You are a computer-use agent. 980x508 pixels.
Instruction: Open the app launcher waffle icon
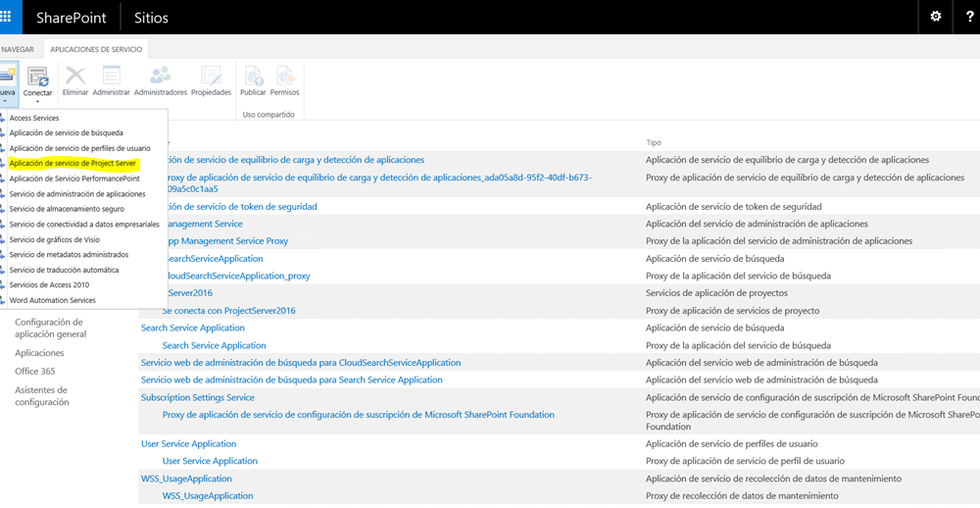(x=6, y=17)
